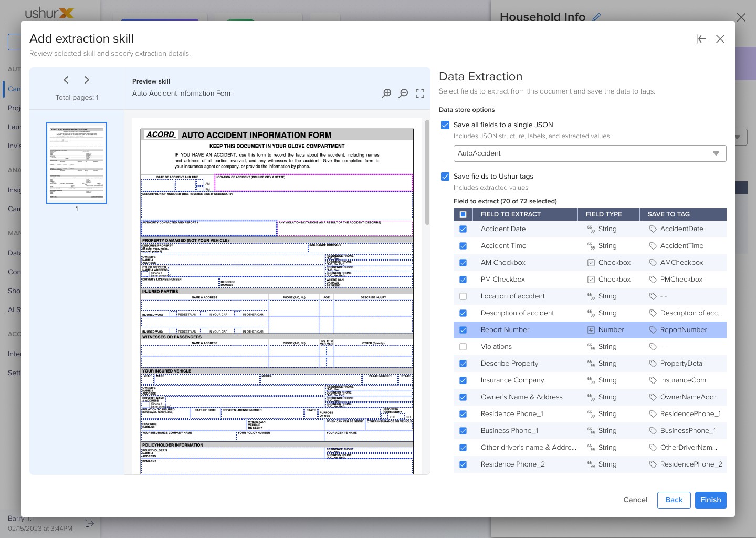Screen dimensions: 756x538
Task: Click the ResidencePhone_1 tag name
Action: pos(690,414)
